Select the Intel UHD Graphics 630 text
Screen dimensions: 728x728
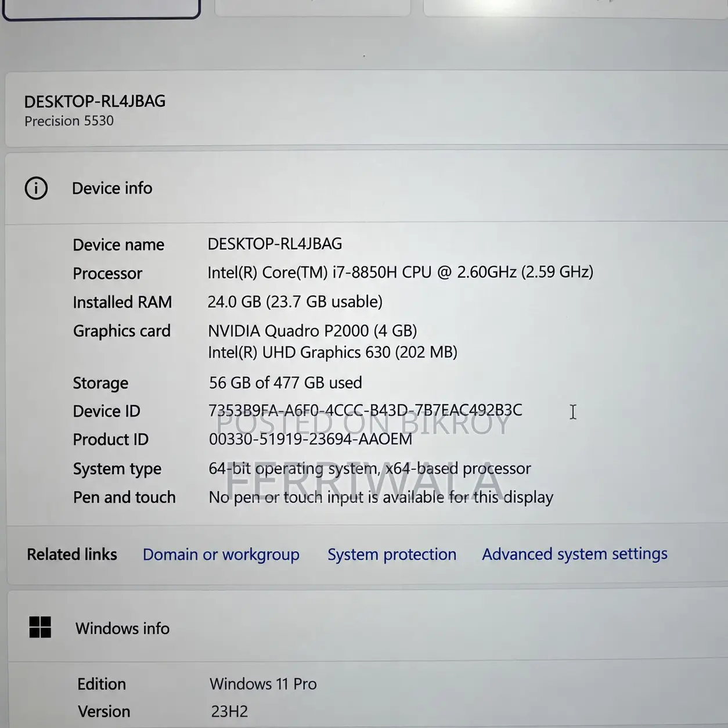tap(333, 352)
